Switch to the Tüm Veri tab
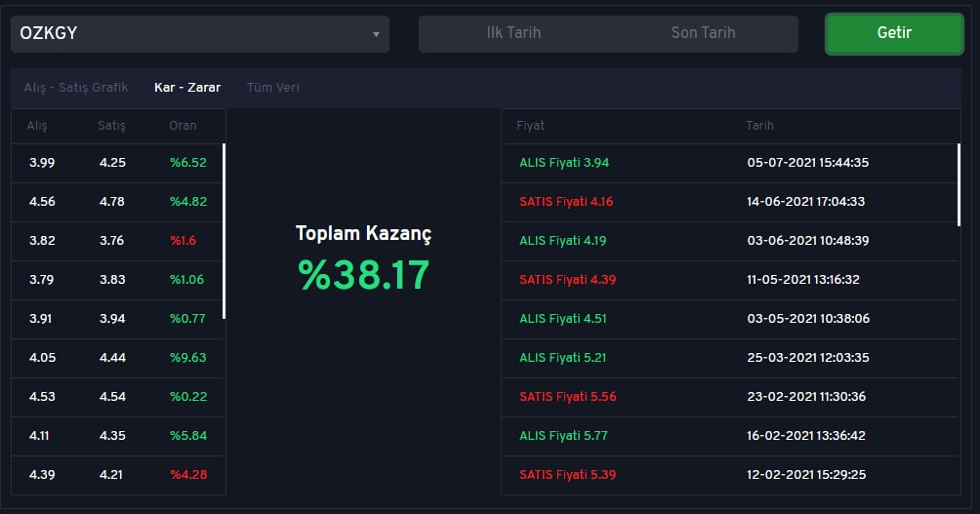Viewport: 980px width, 514px height. coord(272,88)
